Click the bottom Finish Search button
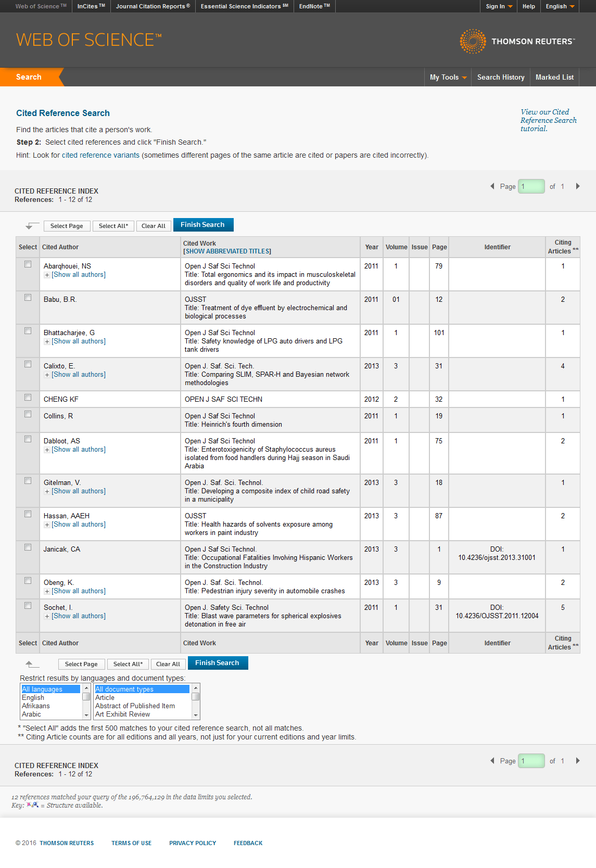The height and width of the screenshot is (868, 596). tap(218, 663)
